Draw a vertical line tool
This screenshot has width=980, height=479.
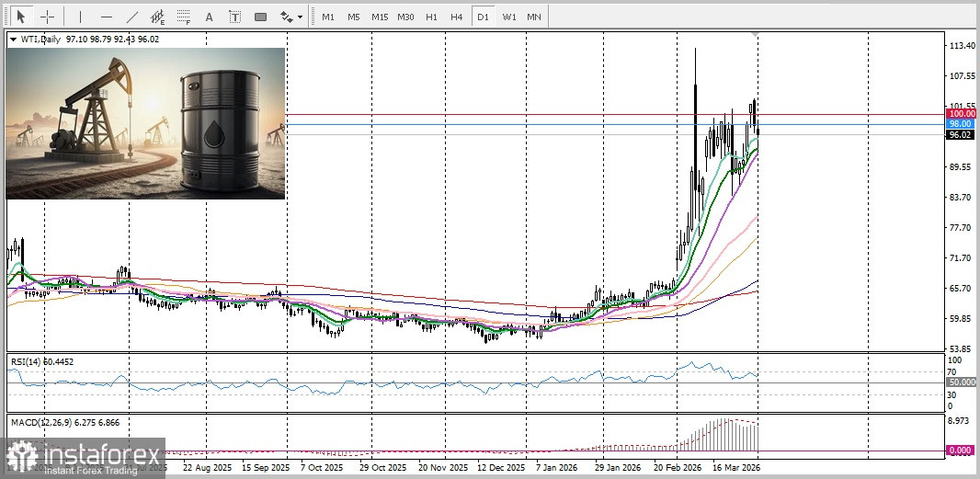click(80, 17)
